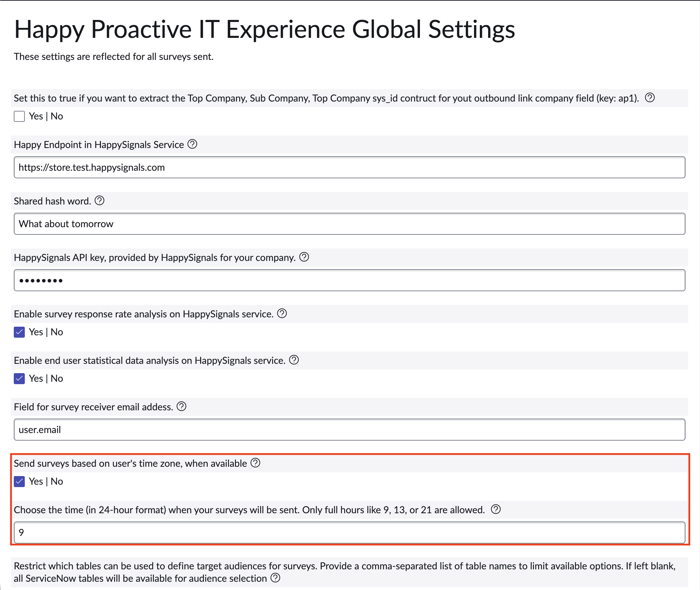Viewport: 700px width, 590px height.
Task: Show help for 24-hour survey send time
Action: pyautogui.click(x=496, y=509)
